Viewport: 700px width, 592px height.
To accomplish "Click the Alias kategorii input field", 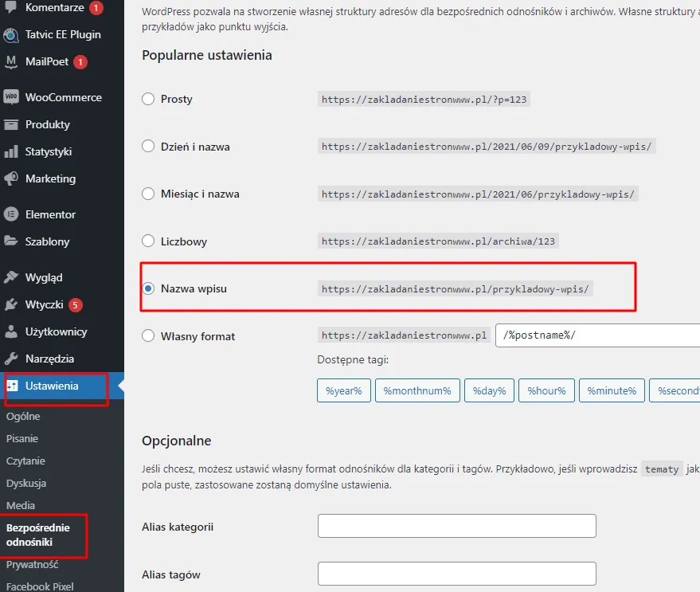I will [456, 526].
